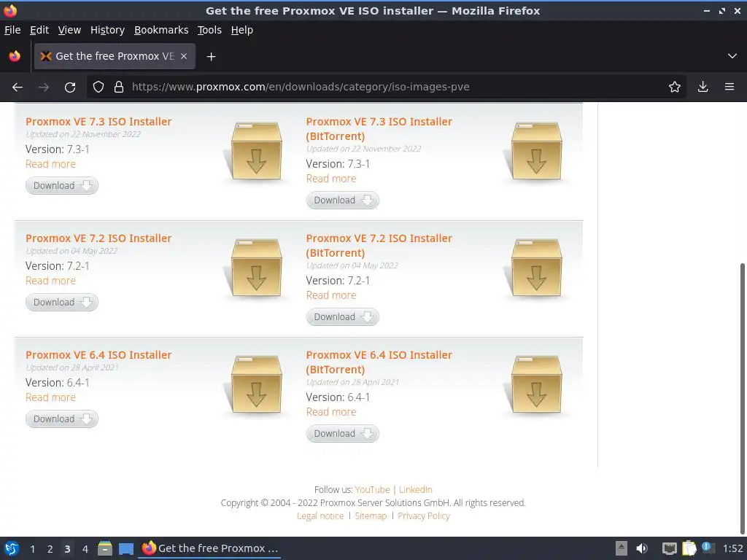Image resolution: width=747 pixels, height=560 pixels.
Task: Close the Get the free Proxmox VE tab
Action: [x=184, y=56]
